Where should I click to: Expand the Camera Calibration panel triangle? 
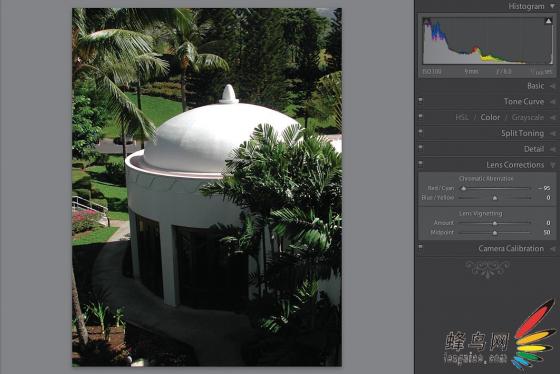tap(552, 249)
